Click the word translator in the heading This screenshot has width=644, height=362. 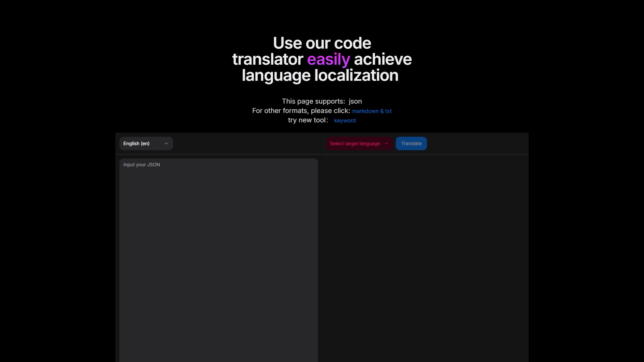[x=268, y=59]
